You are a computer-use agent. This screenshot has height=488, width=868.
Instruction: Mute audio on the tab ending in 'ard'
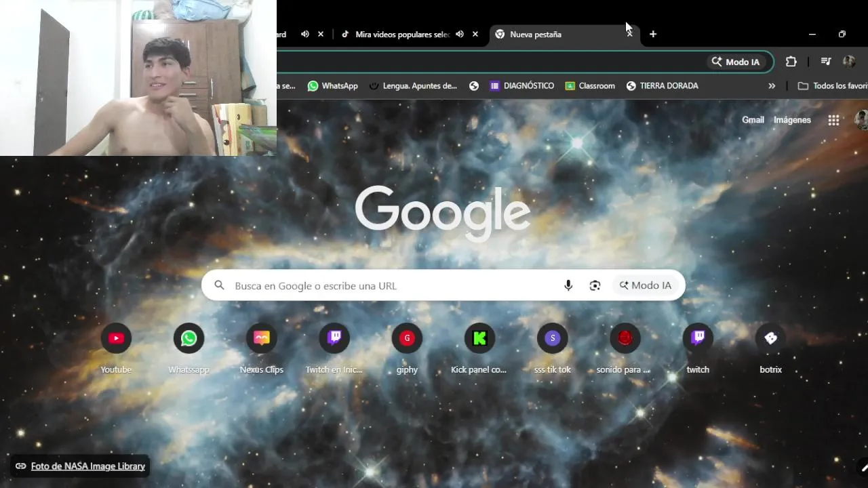point(305,34)
